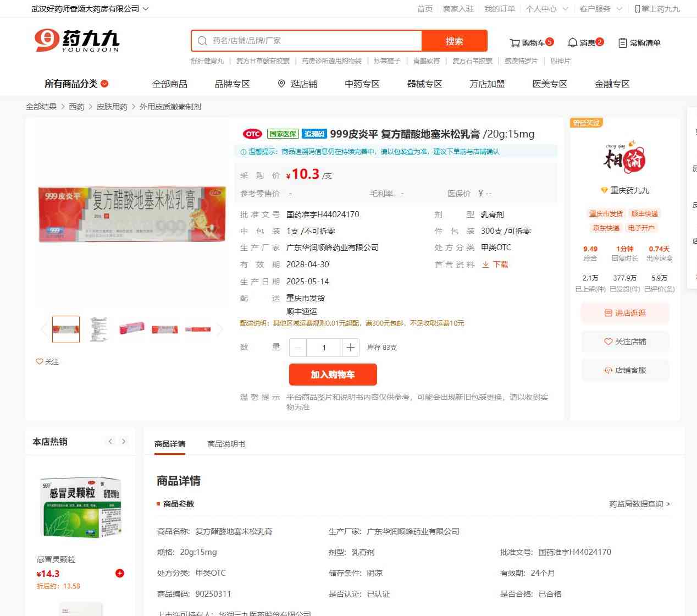The image size is (697, 616).
Task: Click the 逛店铺 location icon
Action: (x=281, y=84)
